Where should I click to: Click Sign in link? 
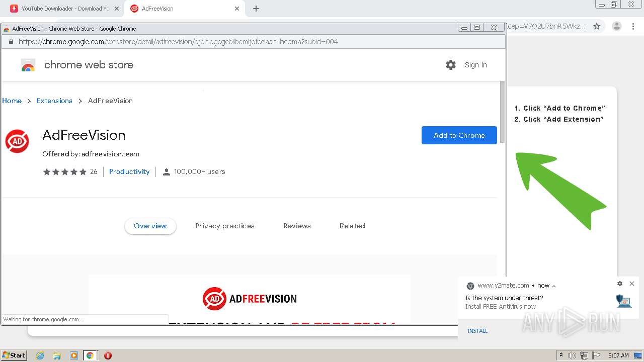pyautogui.click(x=476, y=65)
